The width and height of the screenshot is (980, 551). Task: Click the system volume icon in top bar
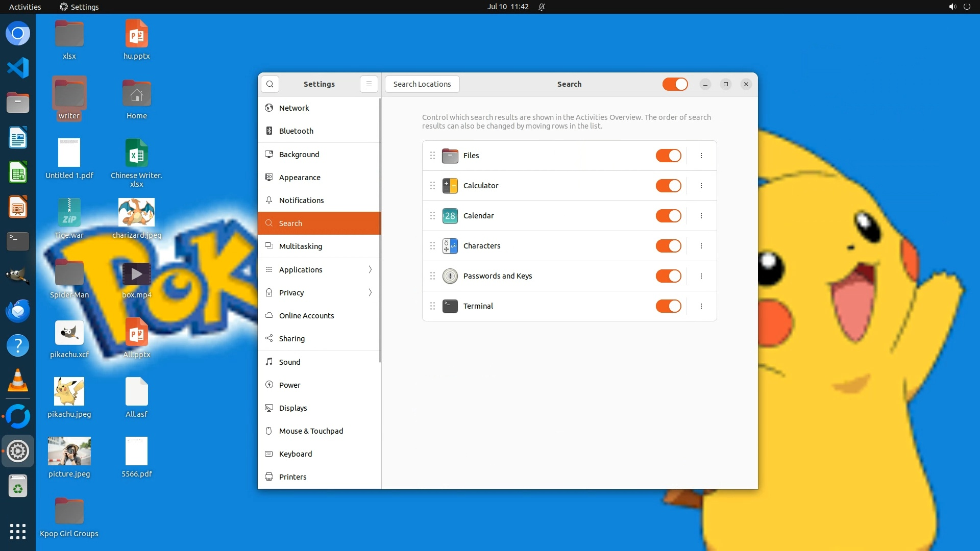pyautogui.click(x=952, y=7)
